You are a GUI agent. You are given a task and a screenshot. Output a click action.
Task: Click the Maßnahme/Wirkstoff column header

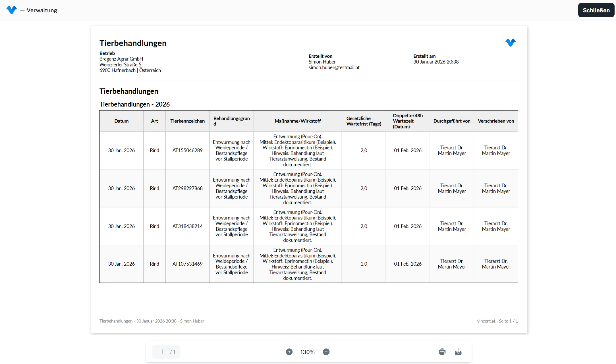[298, 121]
